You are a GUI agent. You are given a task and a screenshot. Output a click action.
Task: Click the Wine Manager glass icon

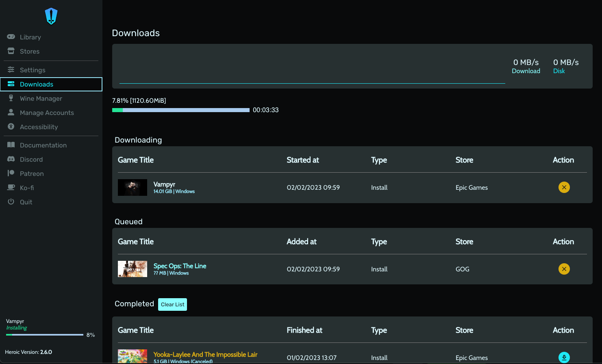(x=11, y=98)
